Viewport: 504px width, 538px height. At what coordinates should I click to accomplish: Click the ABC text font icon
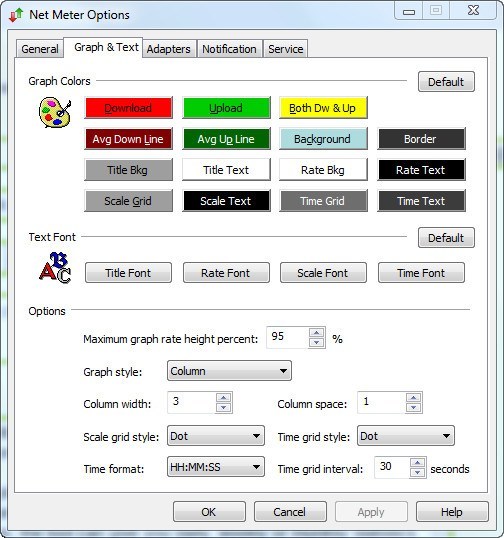click(x=55, y=268)
